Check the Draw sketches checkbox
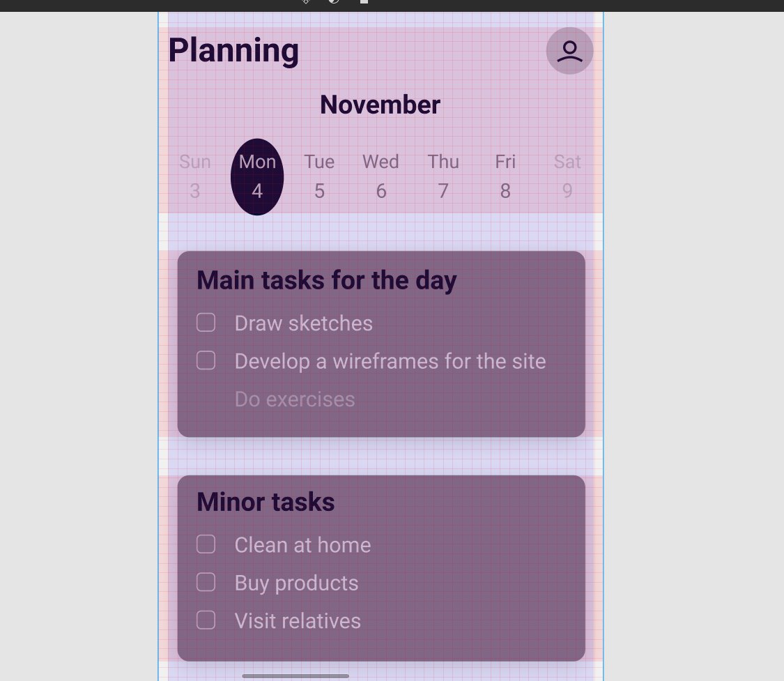This screenshot has width=784, height=681. point(206,323)
